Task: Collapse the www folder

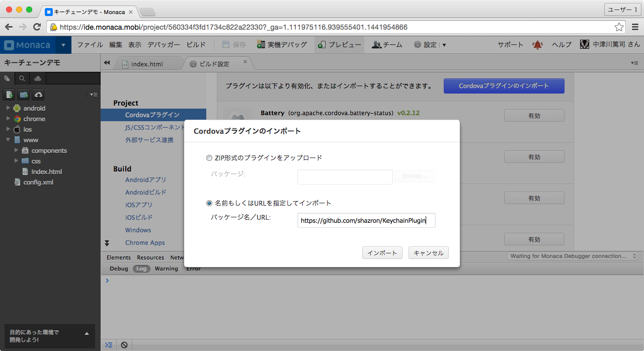Action: [x=8, y=140]
